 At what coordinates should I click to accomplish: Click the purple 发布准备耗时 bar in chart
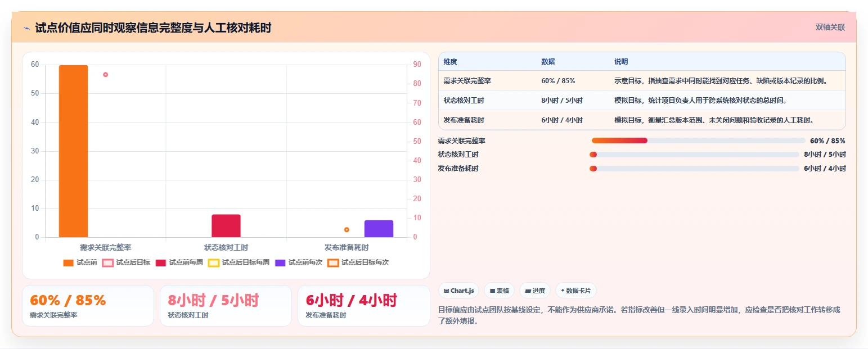point(379,229)
